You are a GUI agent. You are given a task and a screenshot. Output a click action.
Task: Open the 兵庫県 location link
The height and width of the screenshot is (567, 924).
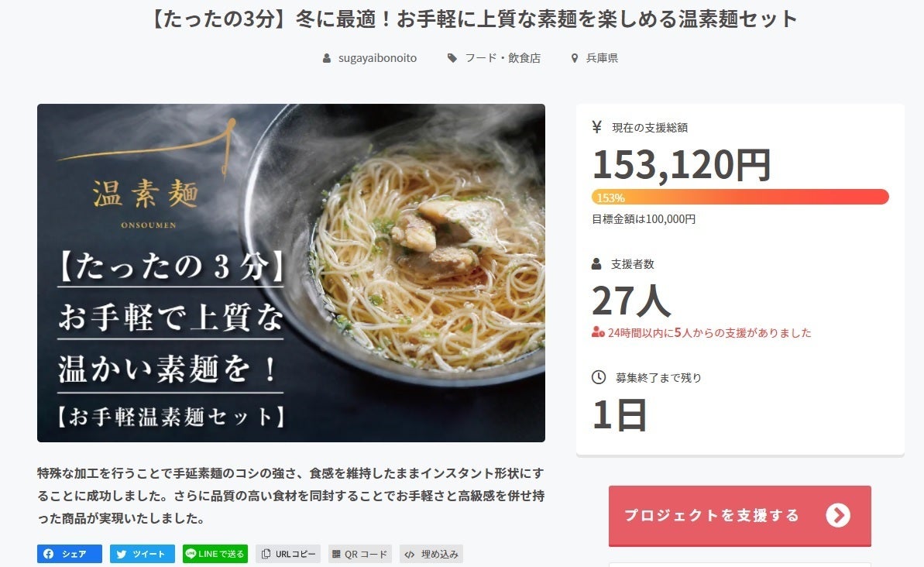tap(602, 58)
